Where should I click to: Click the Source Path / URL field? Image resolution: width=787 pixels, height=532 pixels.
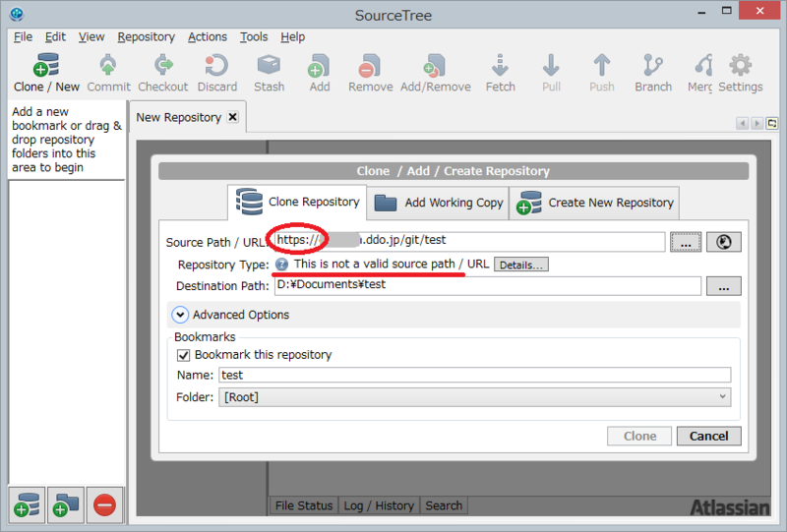click(470, 241)
